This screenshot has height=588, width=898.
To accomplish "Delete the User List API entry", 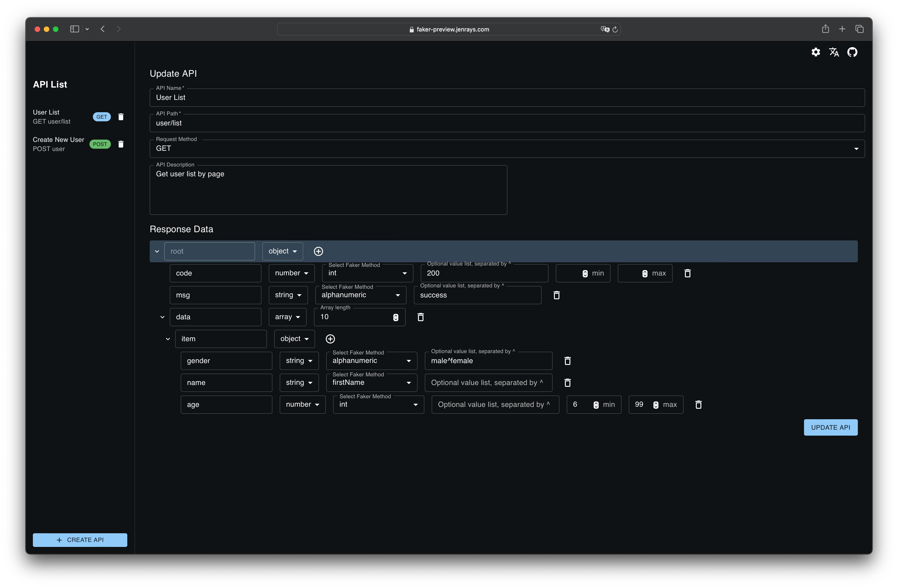I will coord(121,117).
